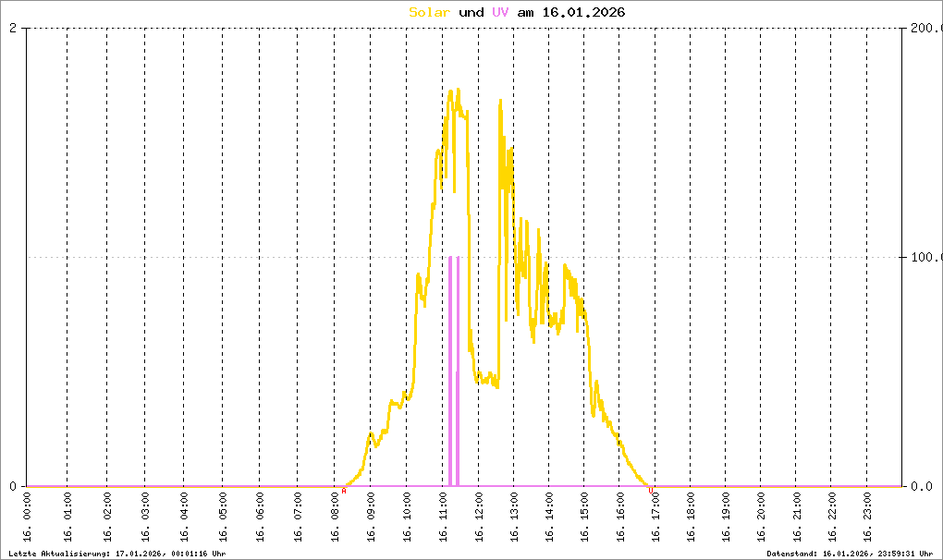Click the time label '16. 23:00'
943x560 pixels.
click(866, 517)
